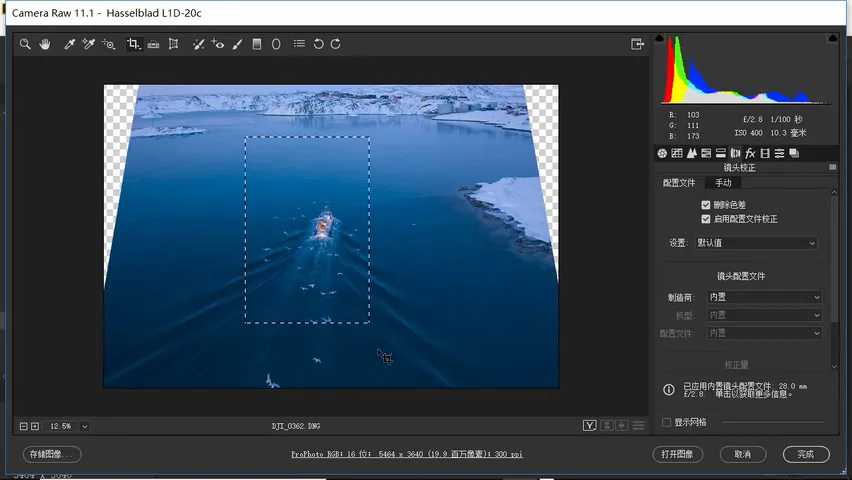Select the White Balance eyedropper tool
The width and height of the screenshot is (852, 480).
(x=69, y=44)
